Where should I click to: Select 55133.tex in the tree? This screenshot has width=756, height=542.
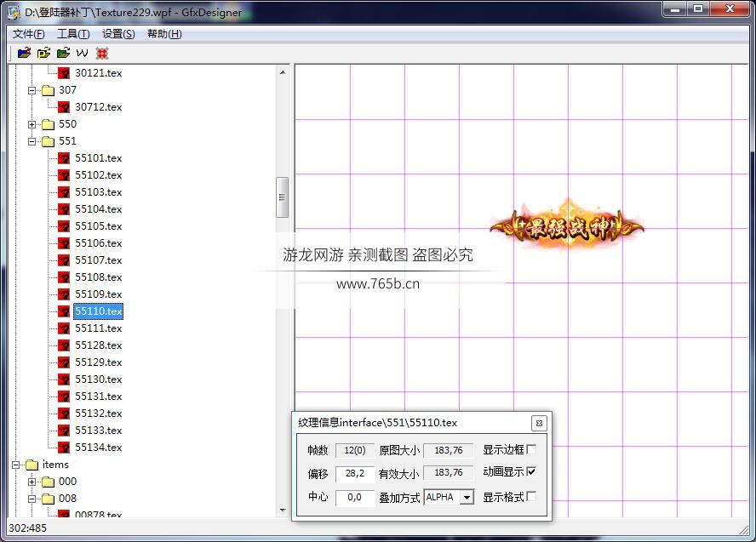pos(99,431)
